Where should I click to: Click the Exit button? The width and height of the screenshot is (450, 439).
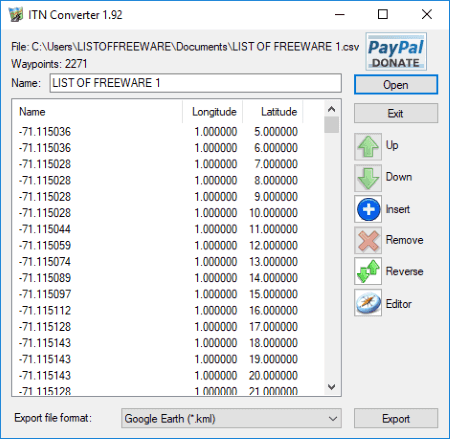(396, 113)
